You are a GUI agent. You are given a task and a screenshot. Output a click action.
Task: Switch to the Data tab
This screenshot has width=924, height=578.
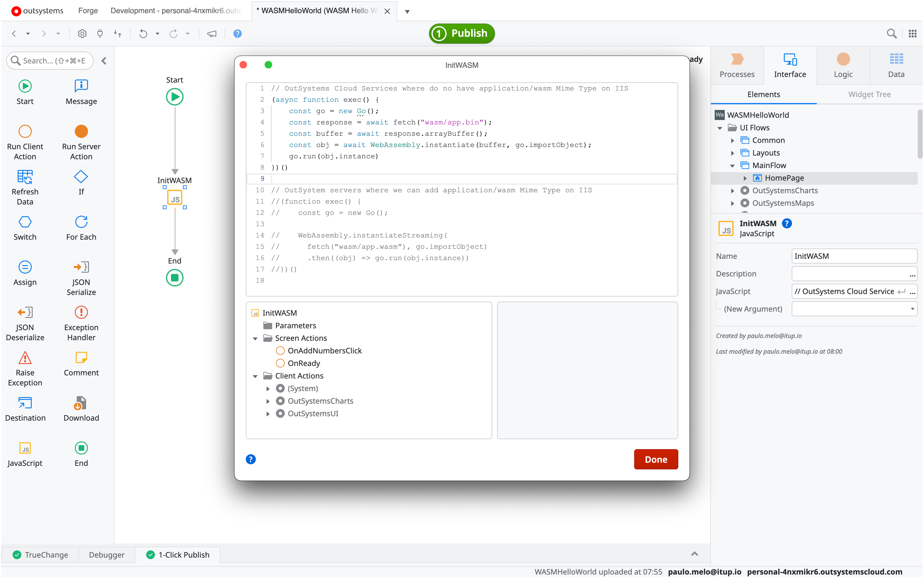[896, 65]
